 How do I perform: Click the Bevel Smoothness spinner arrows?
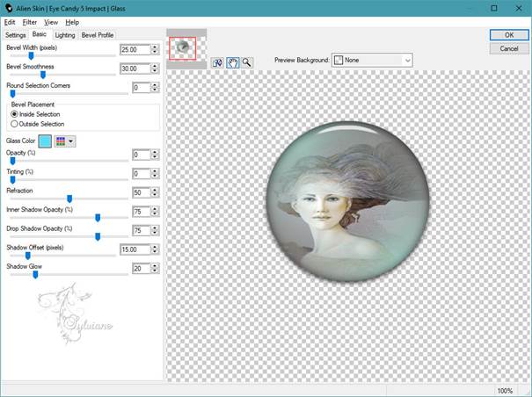[155, 69]
